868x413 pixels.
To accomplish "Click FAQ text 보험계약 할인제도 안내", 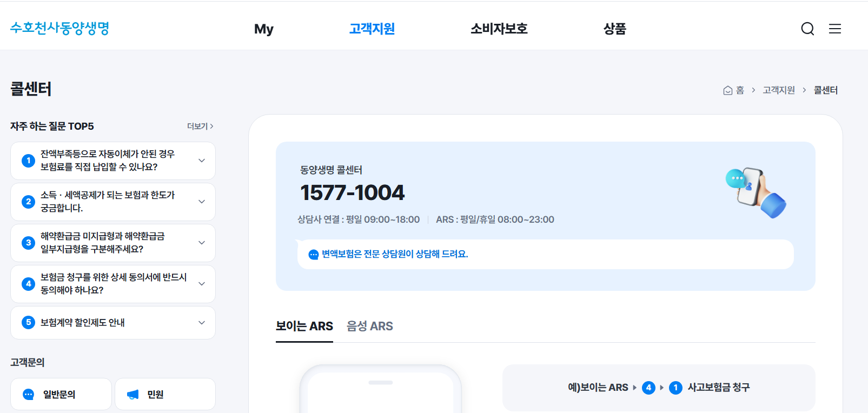I will pos(83,323).
